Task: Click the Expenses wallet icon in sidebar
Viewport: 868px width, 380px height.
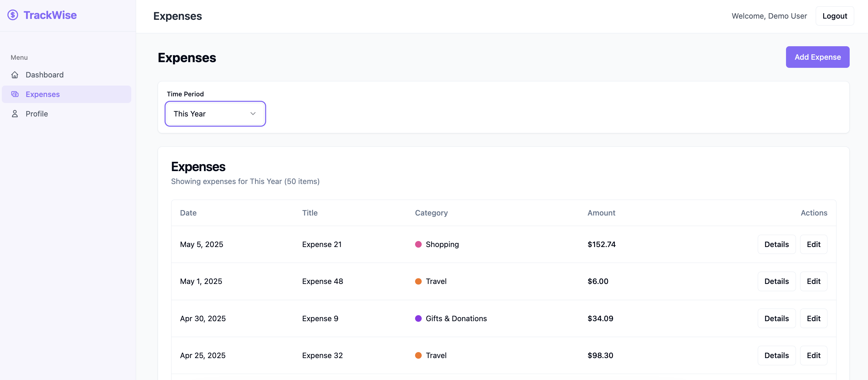Action: click(14, 94)
